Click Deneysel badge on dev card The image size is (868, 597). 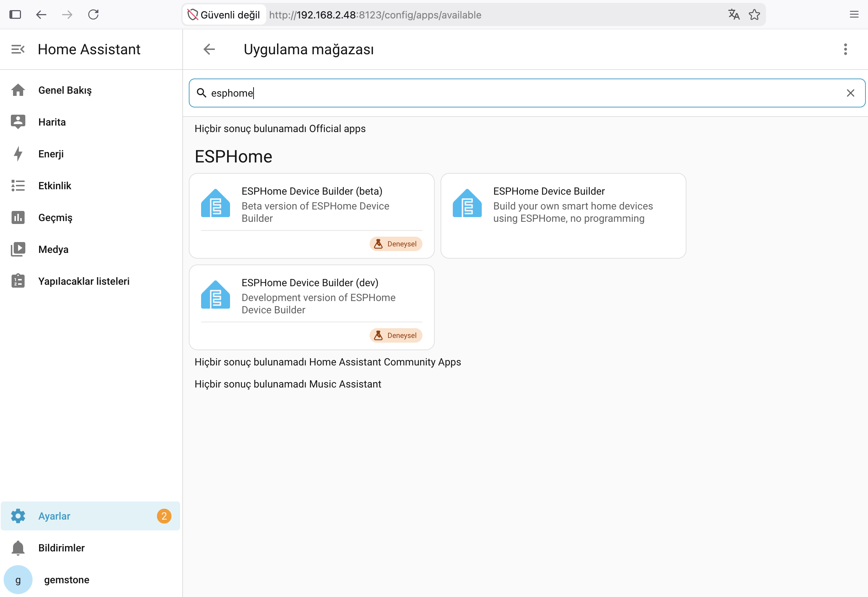coord(396,335)
